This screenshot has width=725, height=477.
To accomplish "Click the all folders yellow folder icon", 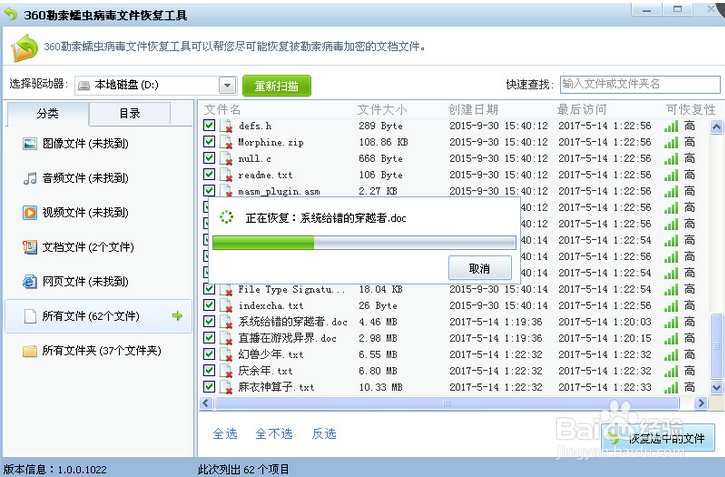I will click(x=30, y=351).
